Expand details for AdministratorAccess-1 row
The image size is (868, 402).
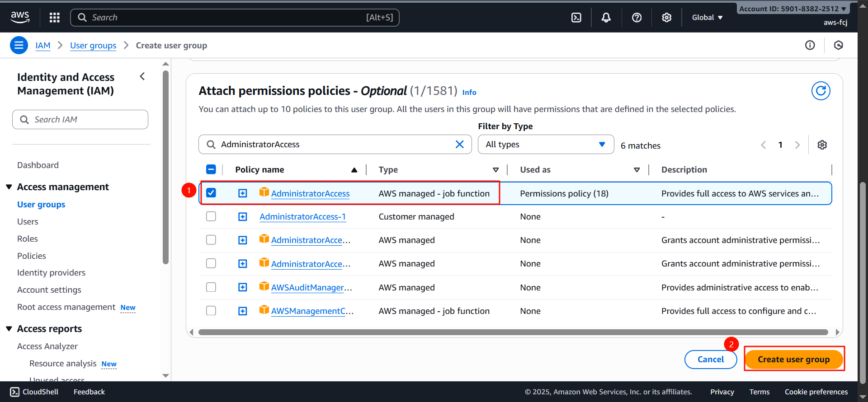[243, 217]
